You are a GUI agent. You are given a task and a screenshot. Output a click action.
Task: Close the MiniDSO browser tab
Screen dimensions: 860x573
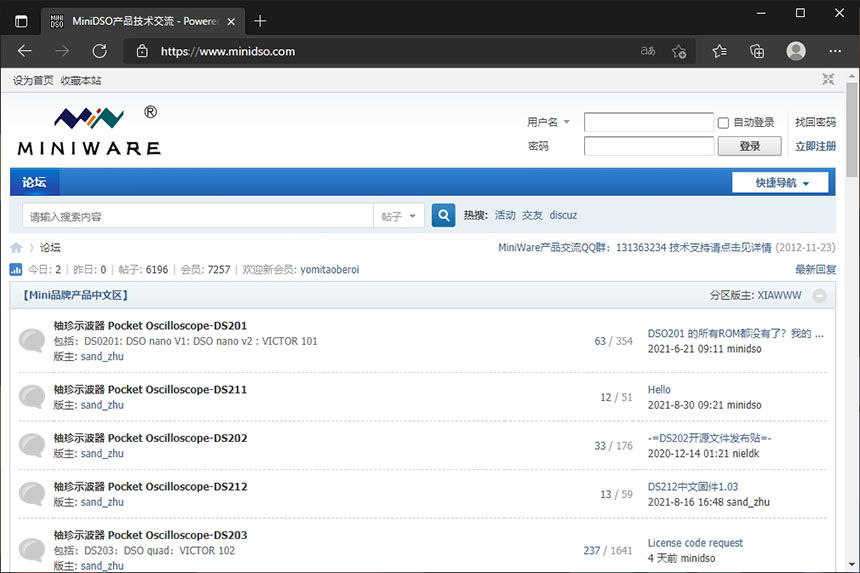pos(231,21)
